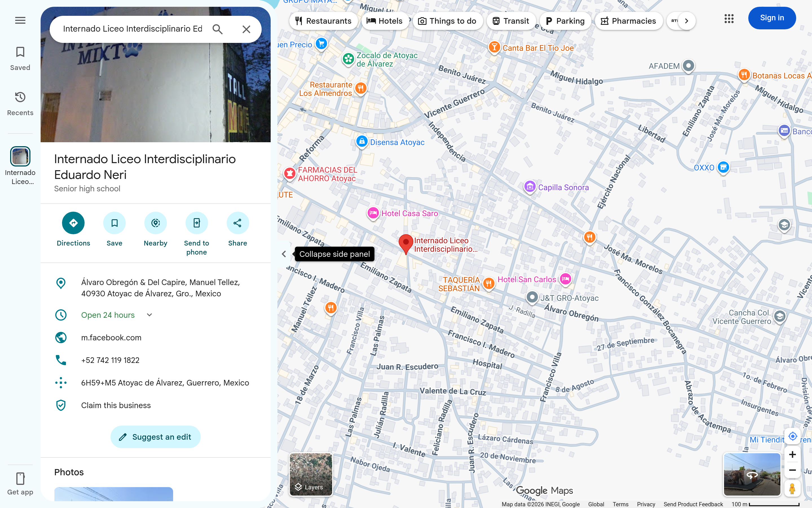This screenshot has width=812, height=508.
Task: Open Recents history
Action: tap(20, 104)
